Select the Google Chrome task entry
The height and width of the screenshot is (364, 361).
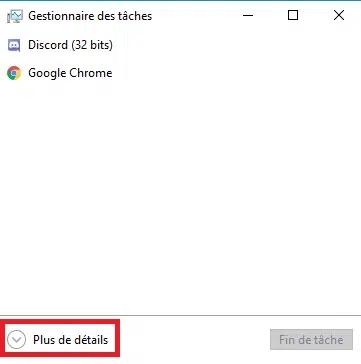tap(180, 73)
